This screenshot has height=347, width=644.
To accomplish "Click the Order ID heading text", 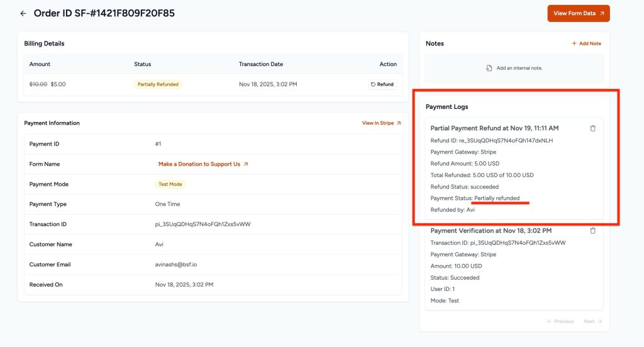I will pyautogui.click(x=104, y=13).
